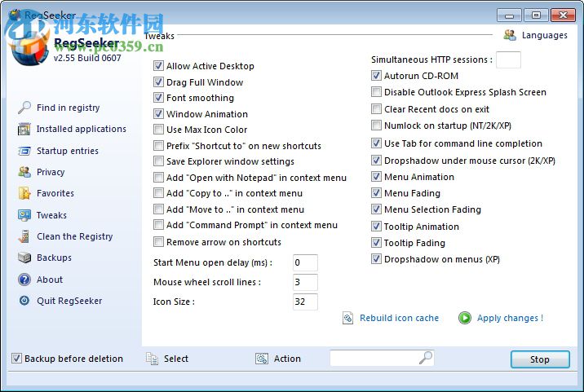Viewport: 584px width, 392px height.
Task: Select the Clean the Registry icon
Action: pyautogui.click(x=24, y=236)
